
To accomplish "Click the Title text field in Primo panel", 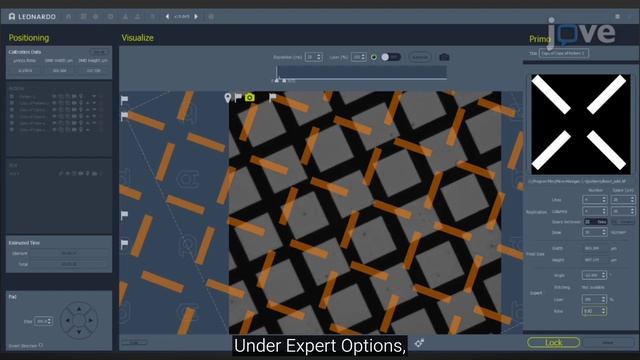I will coord(564,53).
